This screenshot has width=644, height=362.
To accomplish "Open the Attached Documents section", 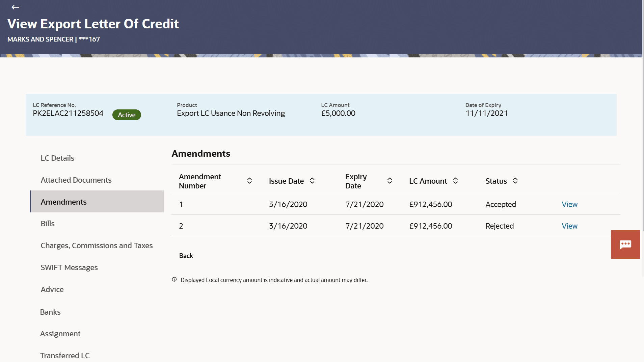I will click(76, 180).
